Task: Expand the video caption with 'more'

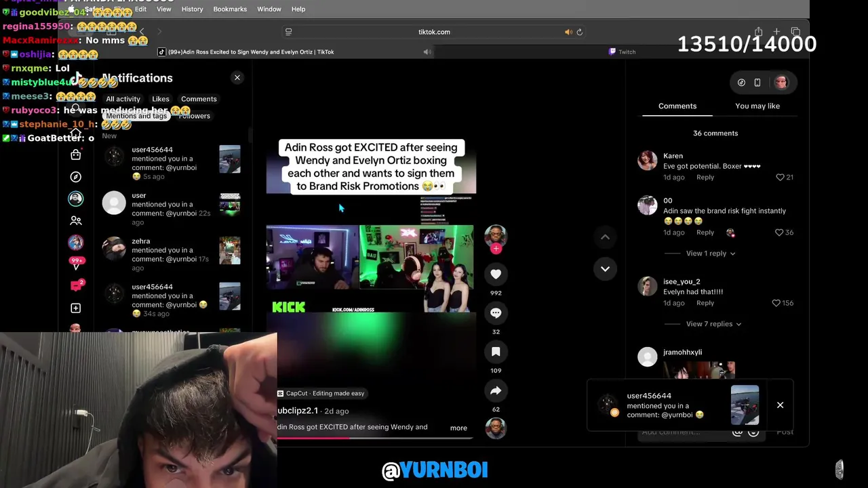Action: click(x=458, y=428)
